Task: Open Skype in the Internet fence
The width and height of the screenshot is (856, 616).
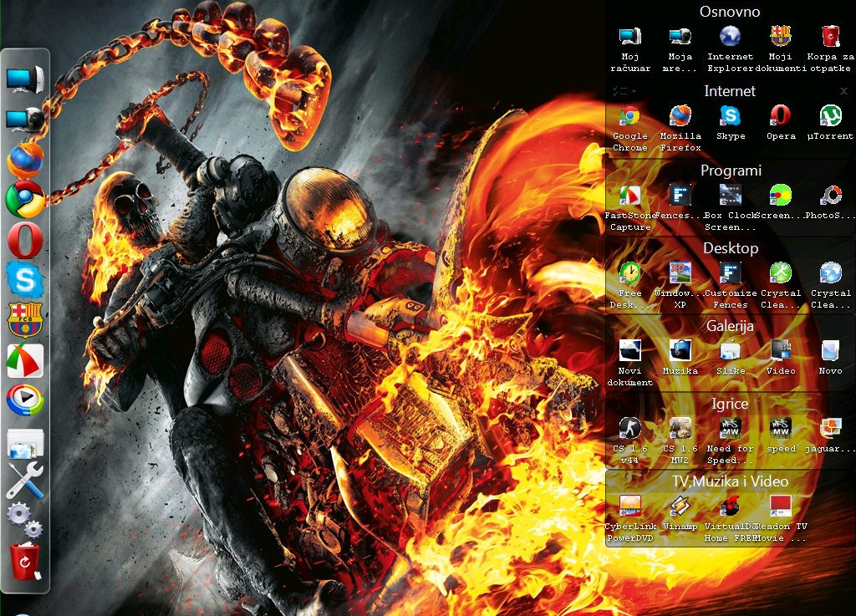Action: (x=730, y=116)
